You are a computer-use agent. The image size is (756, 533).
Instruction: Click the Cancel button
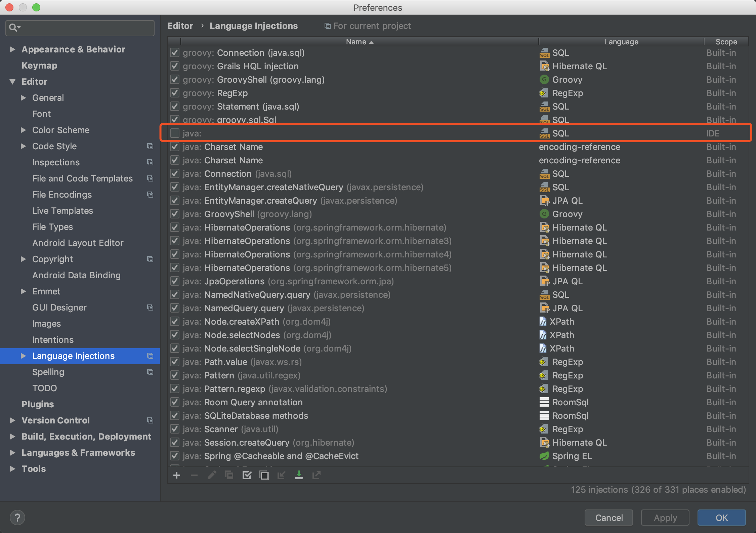point(608,518)
